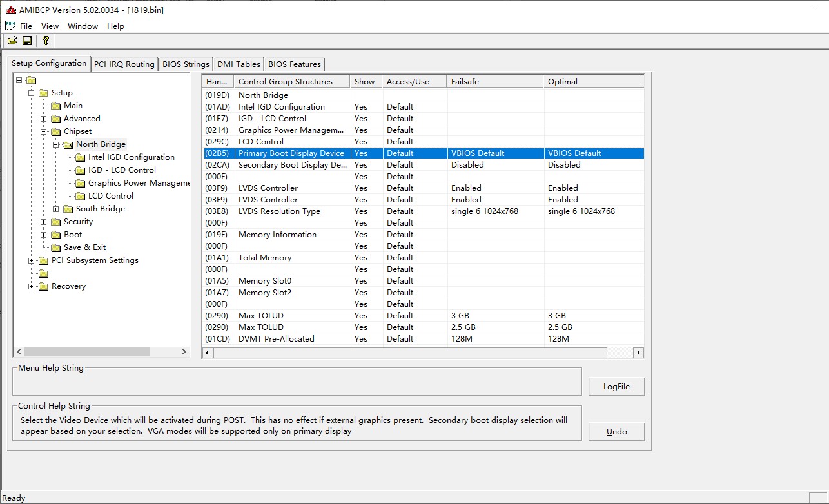Select the Total Memory row
The height and width of the screenshot is (504, 829).
click(x=424, y=258)
